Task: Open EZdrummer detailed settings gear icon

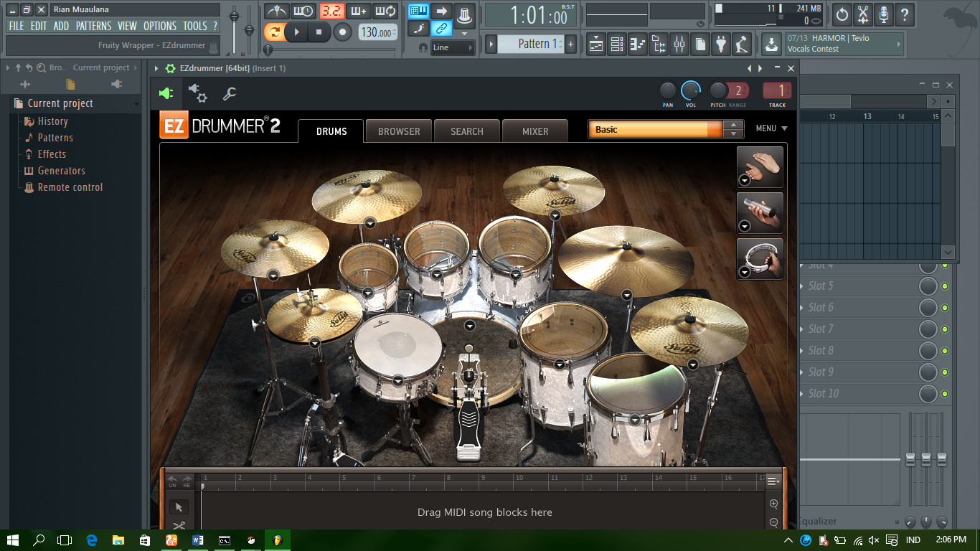Action: coord(197,93)
